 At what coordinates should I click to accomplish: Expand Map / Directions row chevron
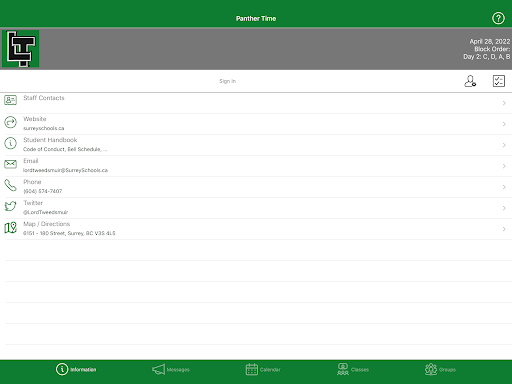tap(504, 229)
